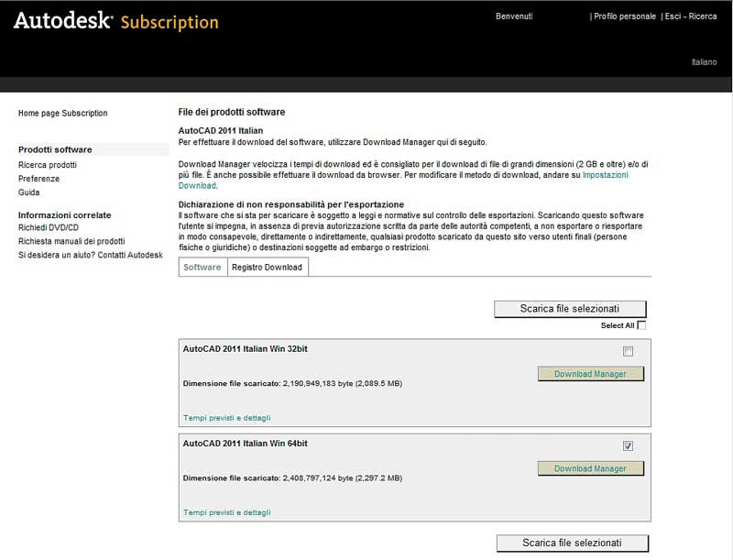
Task: Check the Select All checkbox
Action: (x=641, y=325)
